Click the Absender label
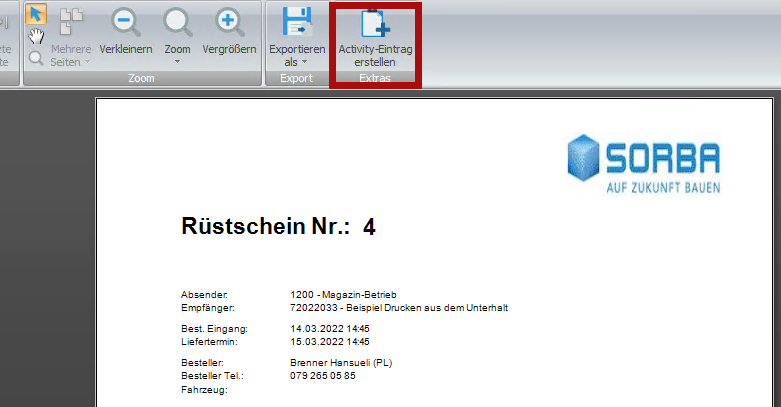The image size is (781, 407). click(204, 294)
